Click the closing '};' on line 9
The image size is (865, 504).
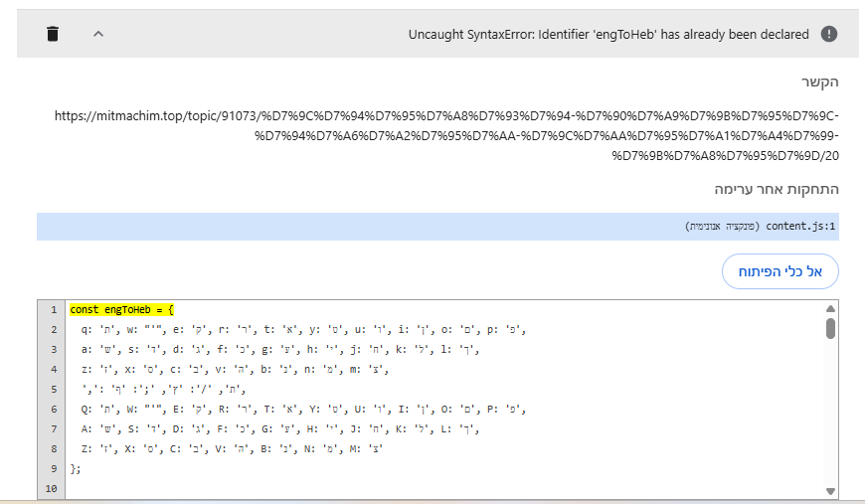click(76, 468)
